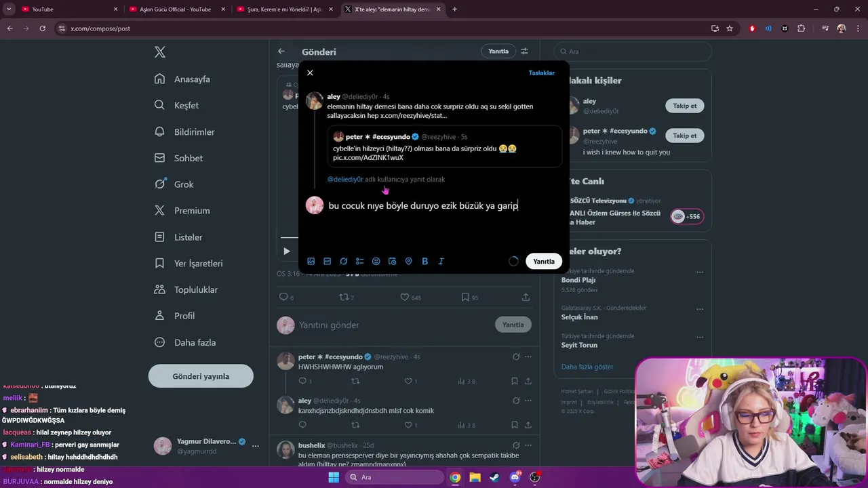
Task: Click the Yanıtla button in the Gönderi header
Action: [x=498, y=52]
